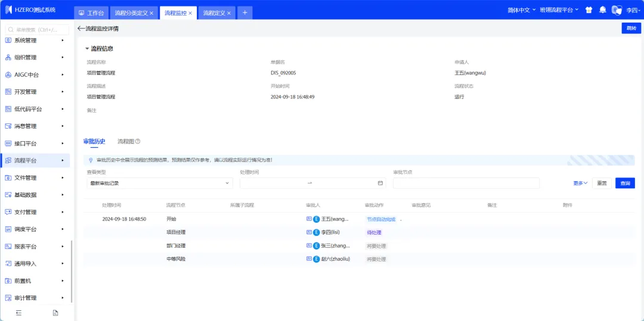Open the 查看类型 combo box 最新审批记录
The image size is (644, 321).
click(x=160, y=183)
